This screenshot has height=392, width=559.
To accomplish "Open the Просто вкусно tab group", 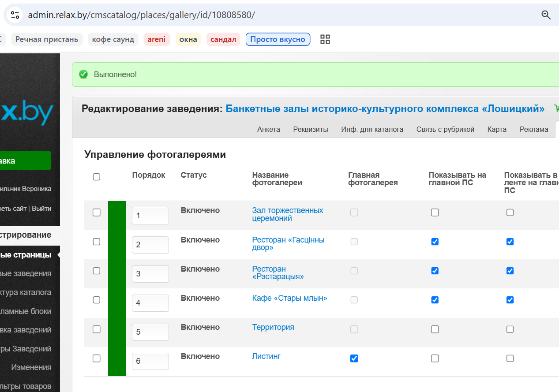I will [x=278, y=39].
